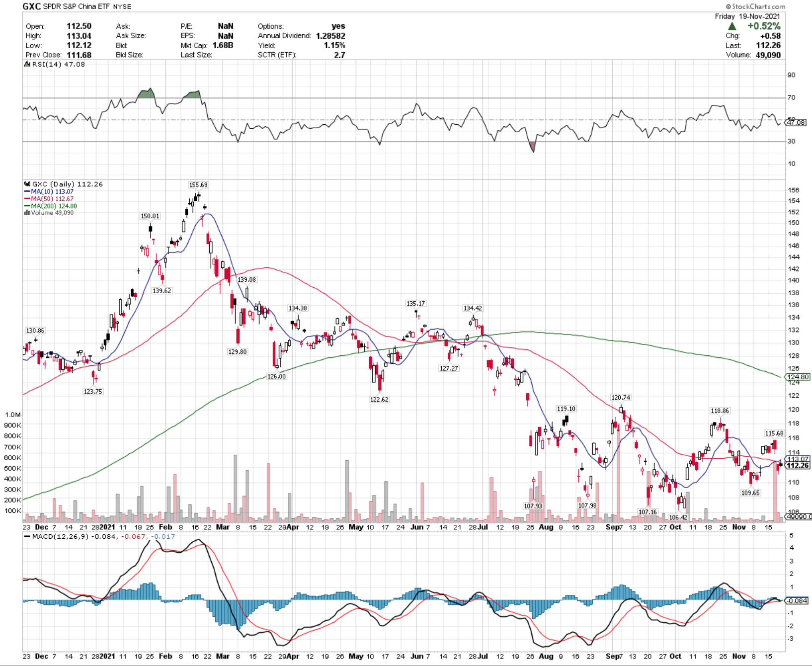Screen dimensions: 812x666
Task: Click the SCTR (ETF) value 2.7
Action: (x=339, y=55)
